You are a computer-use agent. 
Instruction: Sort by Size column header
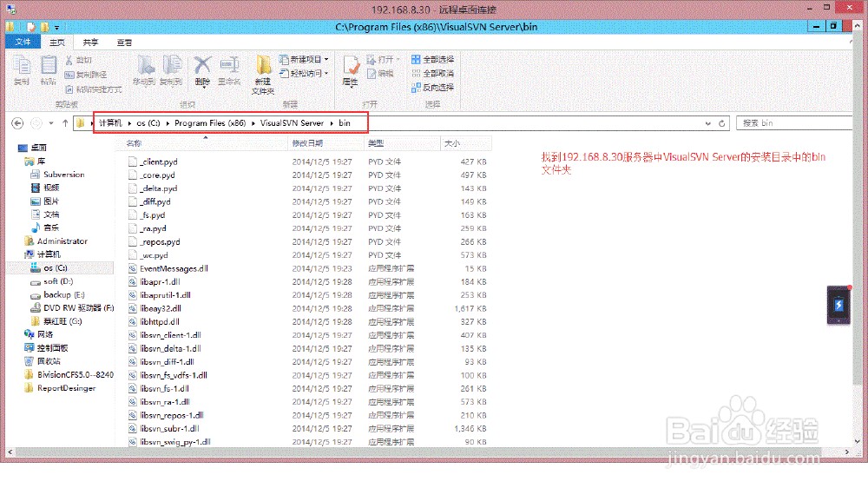point(465,143)
